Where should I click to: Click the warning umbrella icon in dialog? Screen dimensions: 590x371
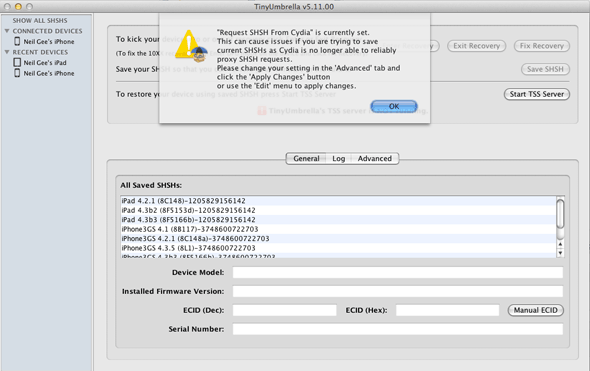click(x=192, y=46)
